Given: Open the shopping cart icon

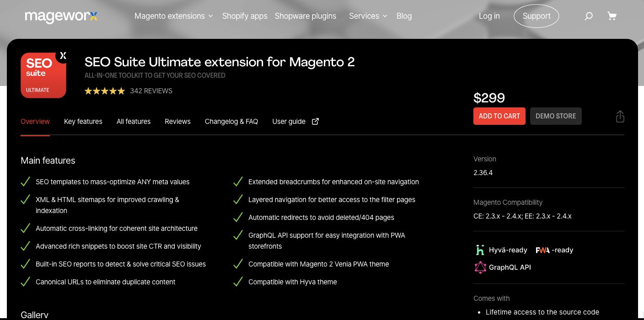Looking at the screenshot, I should click(612, 16).
